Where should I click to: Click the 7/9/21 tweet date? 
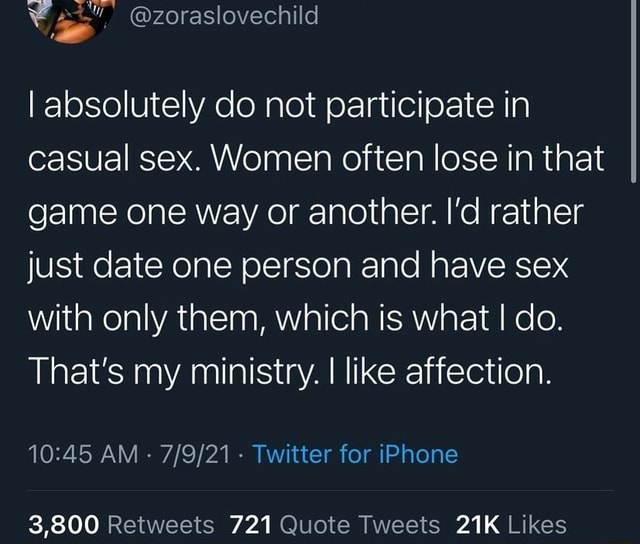click(x=196, y=454)
